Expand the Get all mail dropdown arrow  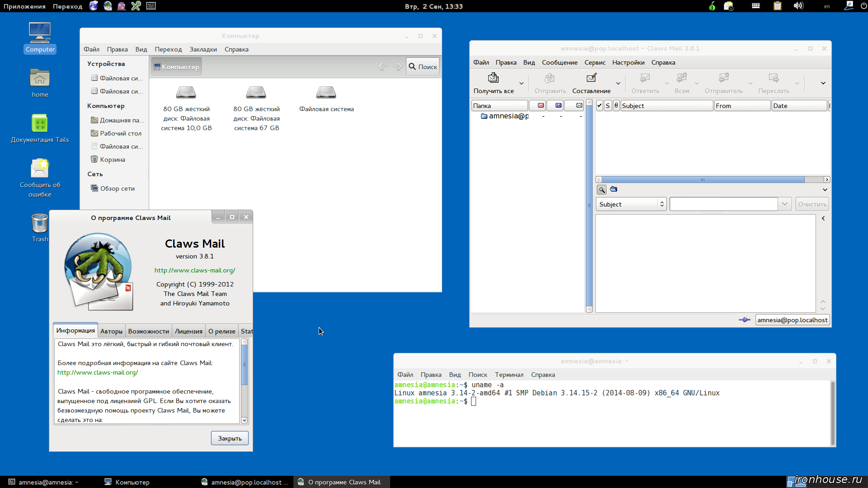(521, 83)
